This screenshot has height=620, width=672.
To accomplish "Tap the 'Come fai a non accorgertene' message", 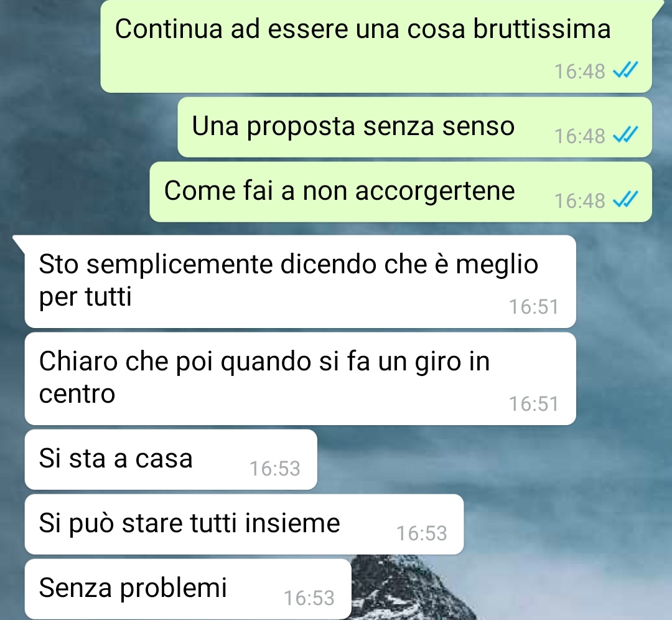I will click(401, 192).
